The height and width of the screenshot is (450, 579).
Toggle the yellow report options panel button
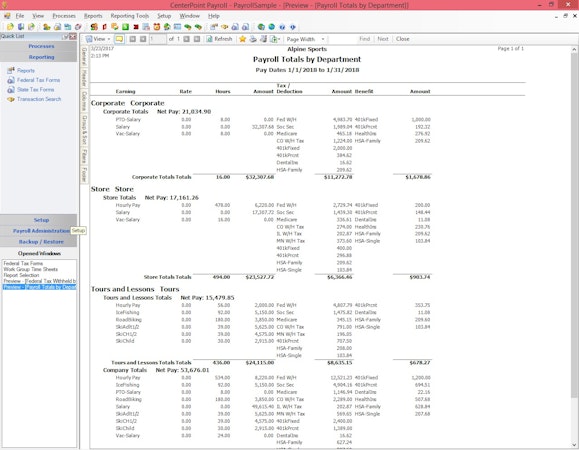tap(119, 39)
